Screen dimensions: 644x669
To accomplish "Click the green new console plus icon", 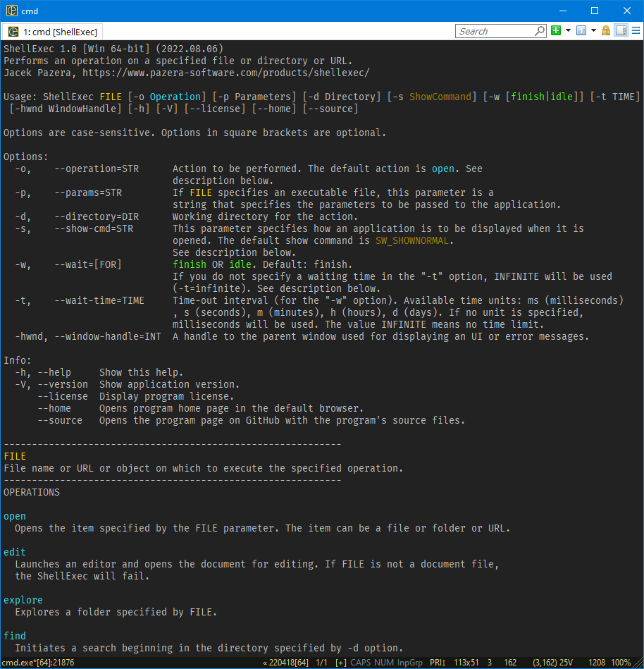I will tap(557, 31).
